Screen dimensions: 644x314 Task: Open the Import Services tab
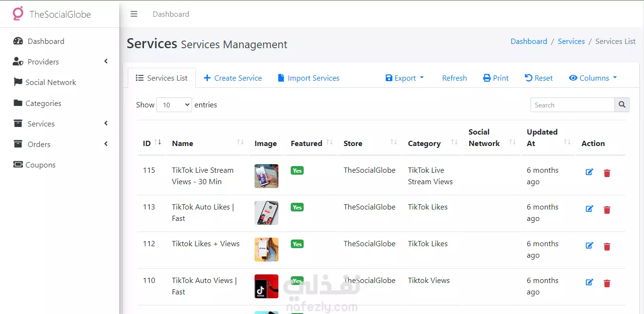(308, 78)
